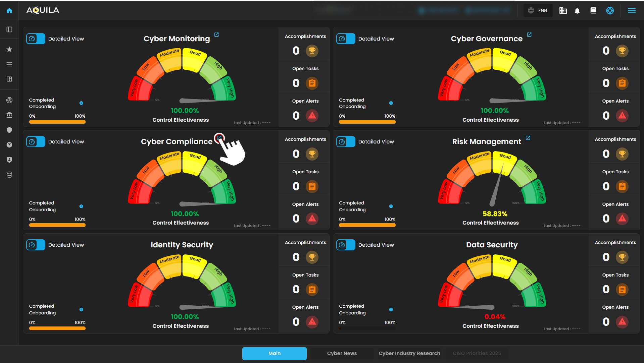Click Cyber Governance trophy accomplishments icon
The width and height of the screenshot is (644, 363).
click(x=622, y=51)
